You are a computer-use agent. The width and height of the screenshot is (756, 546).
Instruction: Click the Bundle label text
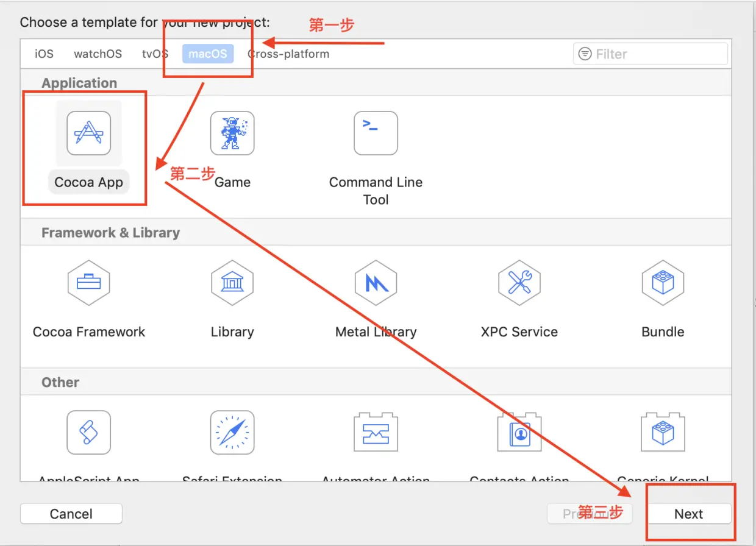tap(663, 332)
